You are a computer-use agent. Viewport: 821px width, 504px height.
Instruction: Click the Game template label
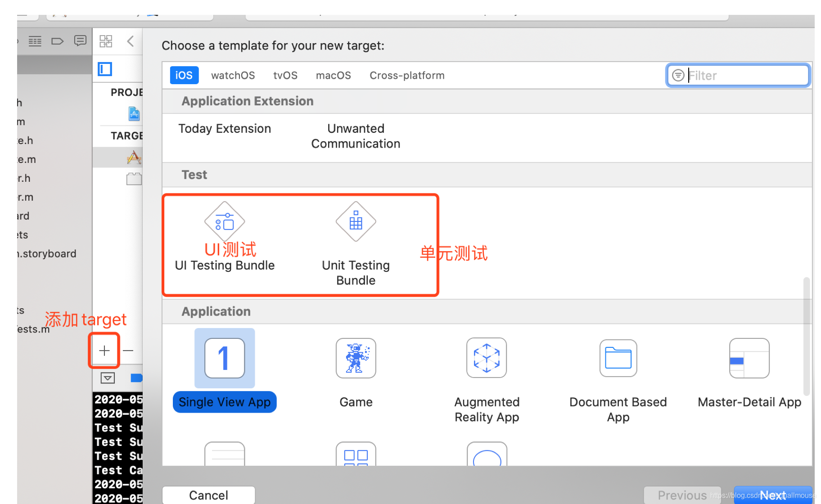pos(356,402)
